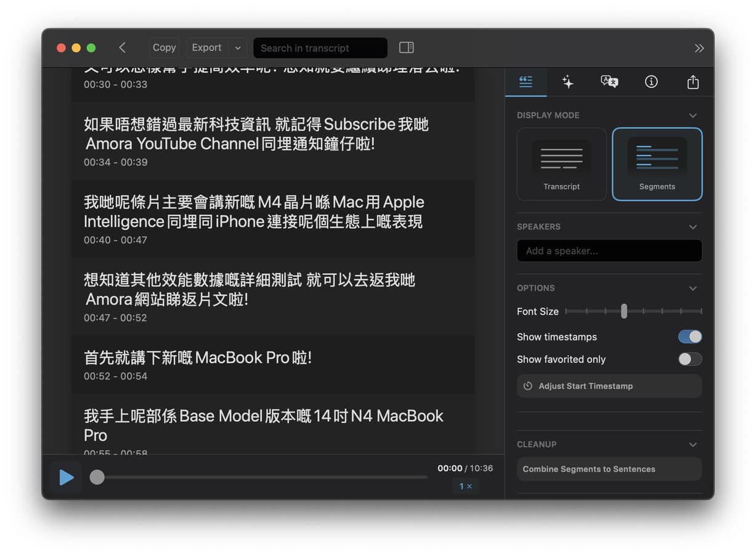Open the Export dropdown arrow
756x555 pixels.
tap(238, 47)
